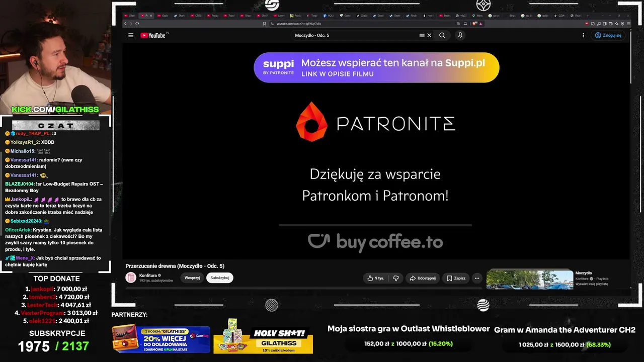644x362 pixels.
Task: Select the youtube.com address bar URL
Action: 299,24
